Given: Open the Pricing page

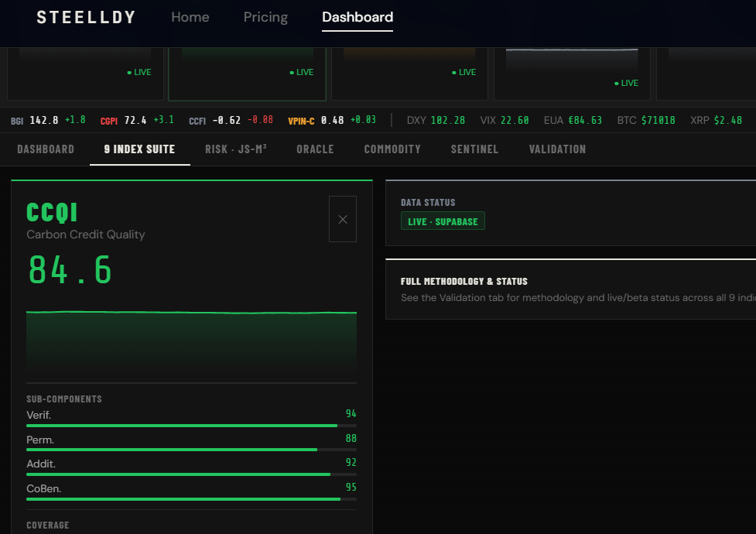Looking at the screenshot, I should (x=265, y=17).
